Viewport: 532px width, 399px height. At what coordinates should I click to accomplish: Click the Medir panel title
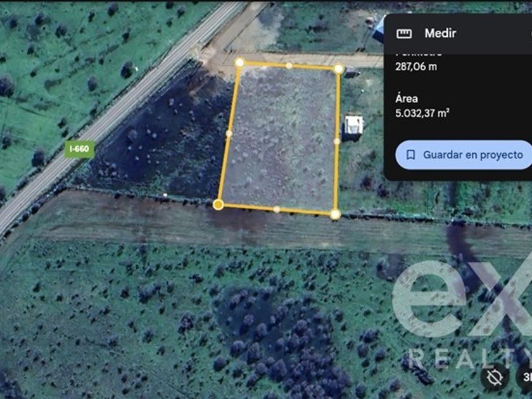pos(440,33)
